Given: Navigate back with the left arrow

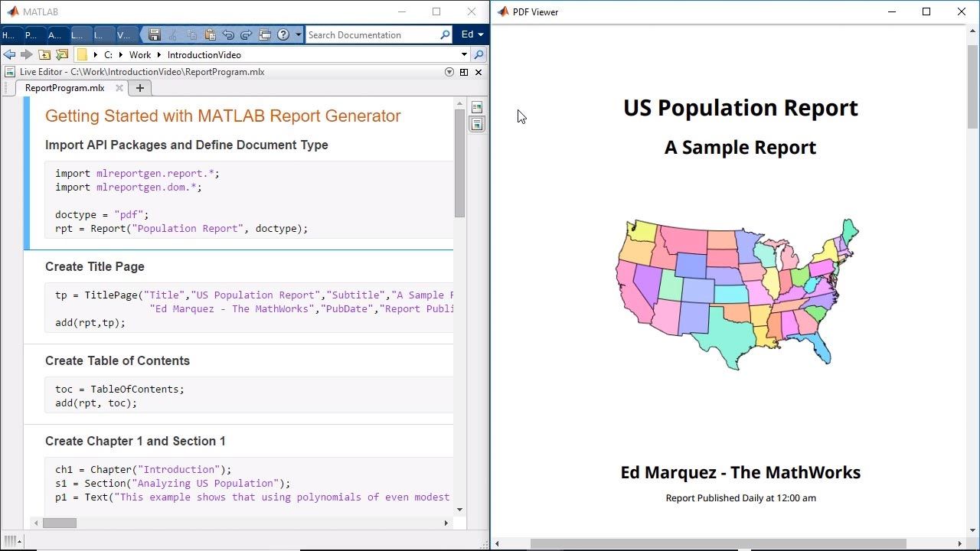Looking at the screenshot, I should [9, 55].
